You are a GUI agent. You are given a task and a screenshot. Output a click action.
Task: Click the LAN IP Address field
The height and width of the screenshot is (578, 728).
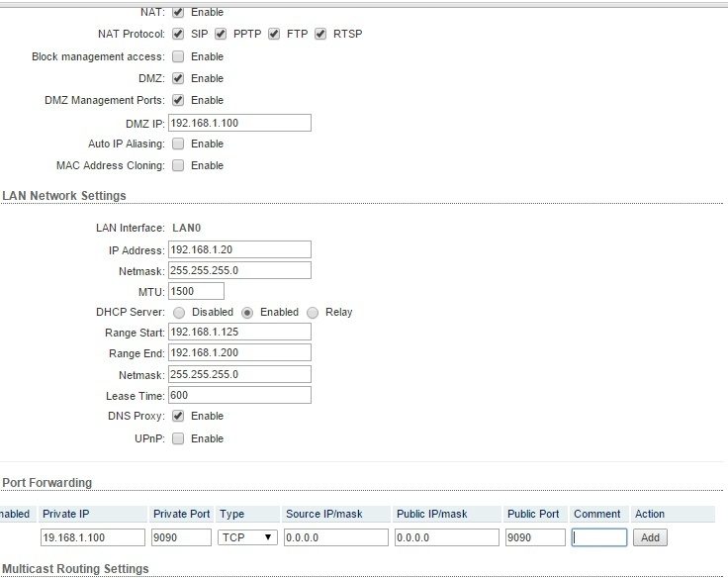pyautogui.click(x=239, y=249)
